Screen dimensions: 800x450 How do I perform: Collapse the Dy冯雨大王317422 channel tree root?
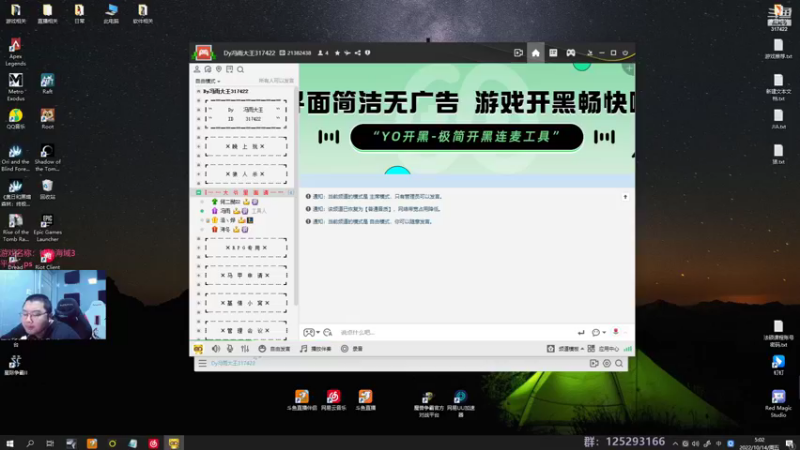[x=198, y=91]
